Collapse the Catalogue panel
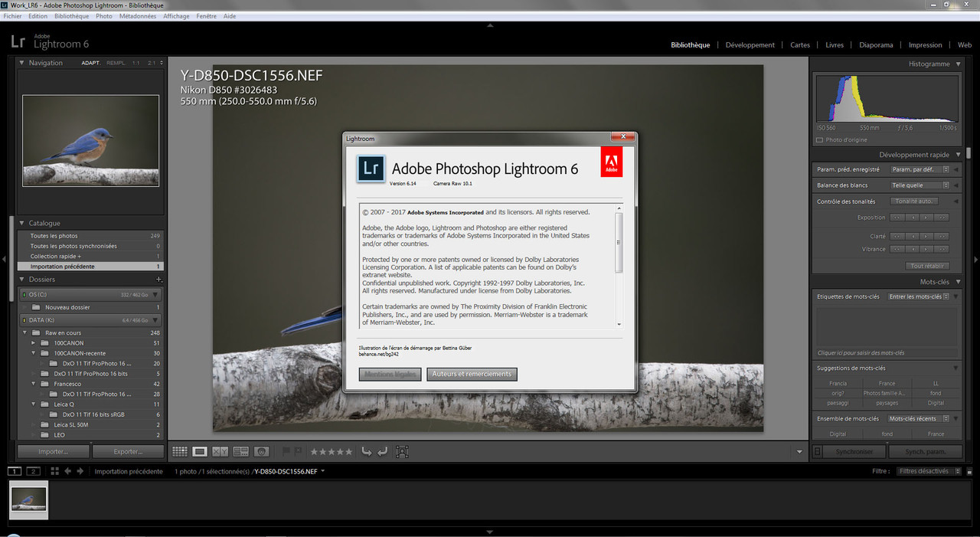 point(22,224)
